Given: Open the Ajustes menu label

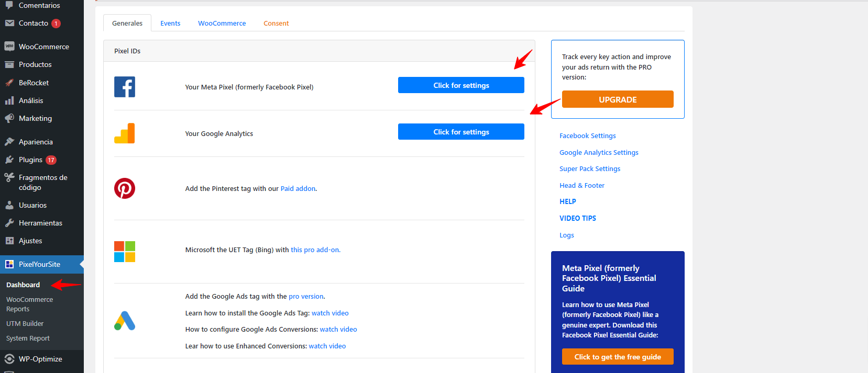Looking at the screenshot, I should click(x=30, y=241).
